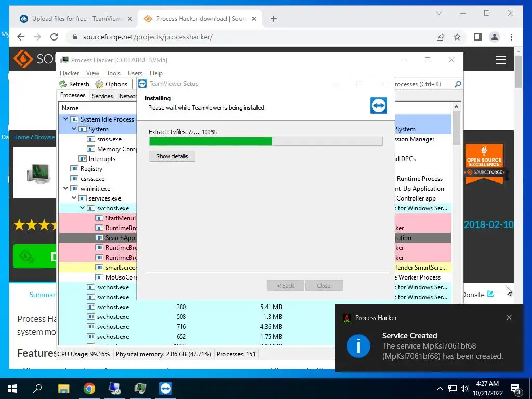Image resolution: width=532 pixels, height=399 pixels.
Task: Click the Browse breadcrumb link
Action: 45,137
